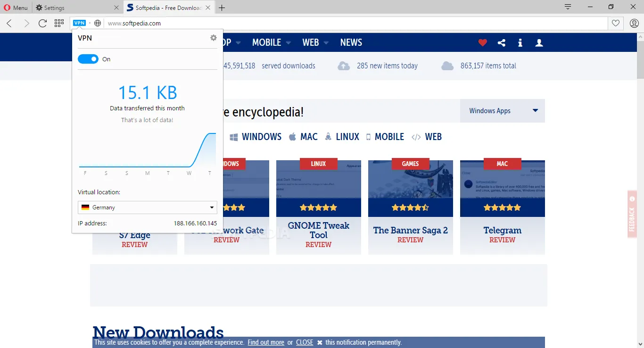Click the red heart icon in Softpedia header
Viewport: 644px width, 348px height.
point(482,42)
